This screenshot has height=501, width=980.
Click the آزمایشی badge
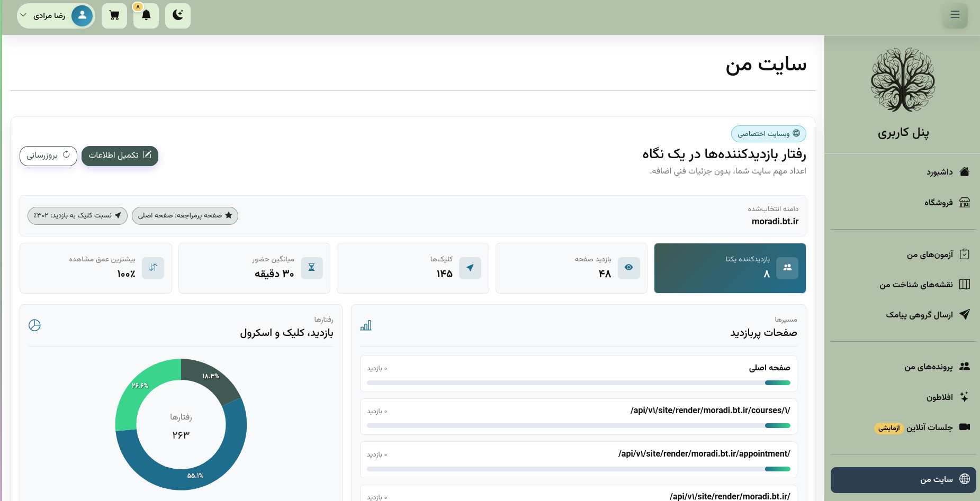pos(889,428)
